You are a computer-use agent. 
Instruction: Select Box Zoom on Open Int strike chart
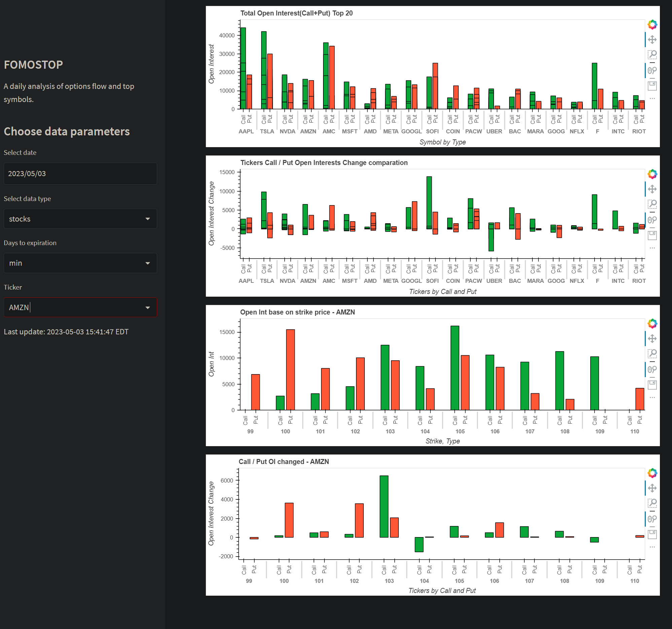pos(652,353)
